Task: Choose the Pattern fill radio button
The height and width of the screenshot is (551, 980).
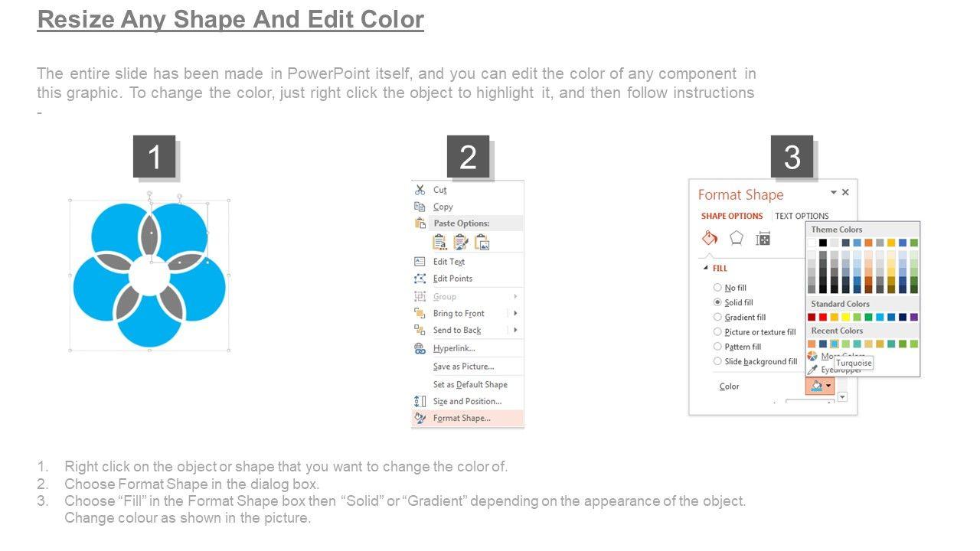Action: pos(717,347)
